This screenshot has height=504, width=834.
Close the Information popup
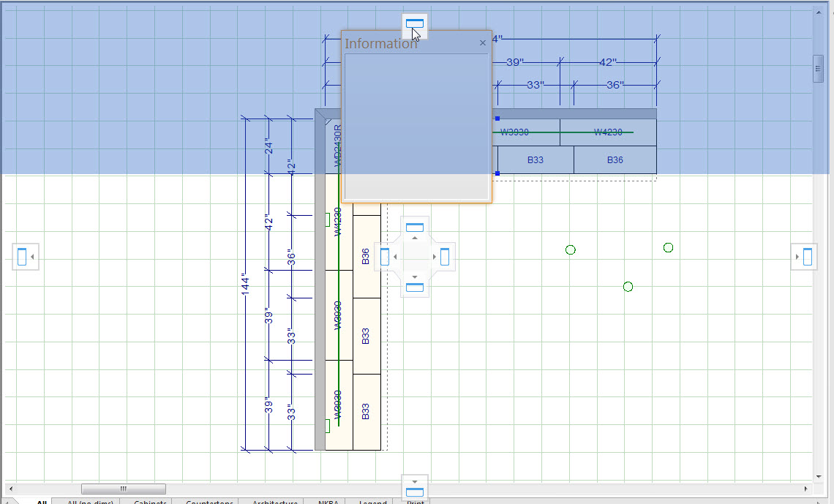pyautogui.click(x=482, y=42)
